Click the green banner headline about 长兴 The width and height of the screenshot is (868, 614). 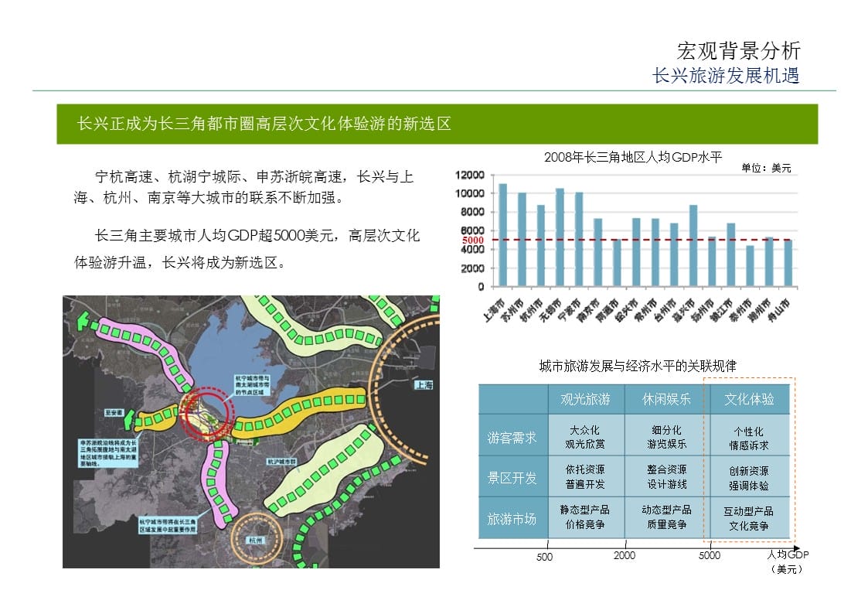coord(264,123)
